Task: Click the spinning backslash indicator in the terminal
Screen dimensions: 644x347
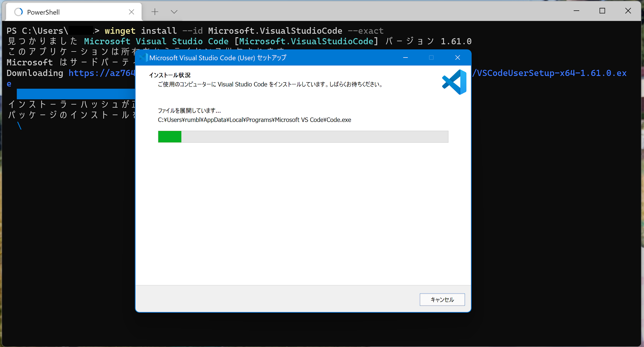Action: click(x=19, y=126)
